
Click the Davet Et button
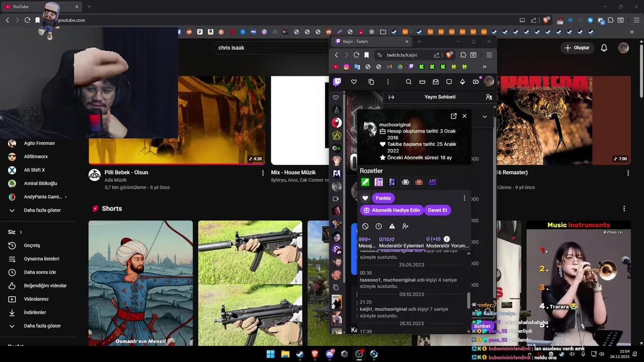[437, 210]
